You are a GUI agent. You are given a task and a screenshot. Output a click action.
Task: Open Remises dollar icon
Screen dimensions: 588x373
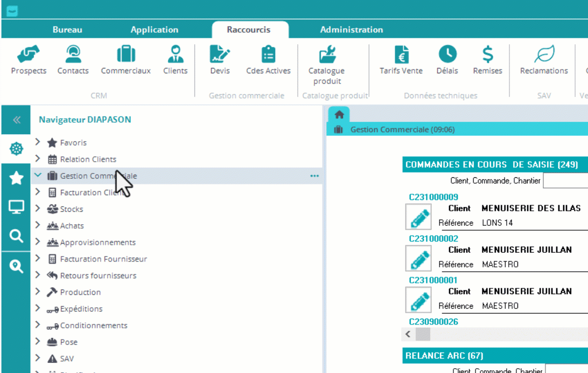pos(487,54)
